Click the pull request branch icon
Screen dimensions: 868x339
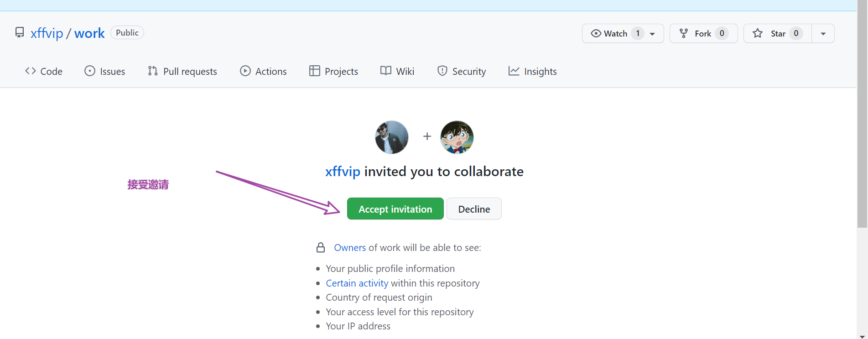pyautogui.click(x=153, y=71)
